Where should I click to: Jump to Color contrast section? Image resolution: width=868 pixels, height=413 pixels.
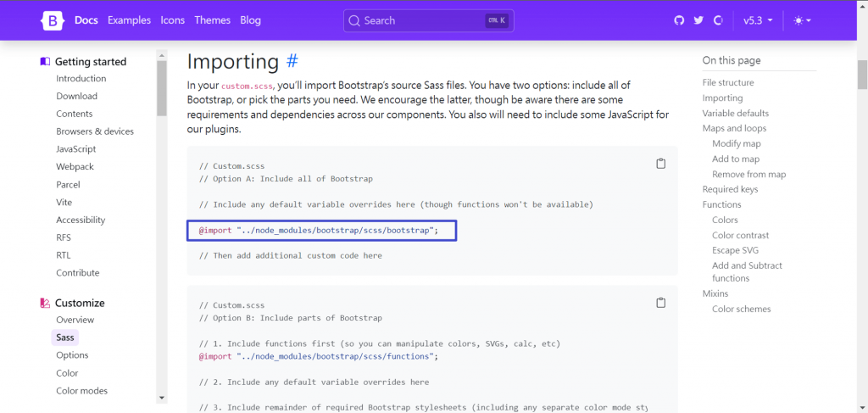(x=741, y=235)
